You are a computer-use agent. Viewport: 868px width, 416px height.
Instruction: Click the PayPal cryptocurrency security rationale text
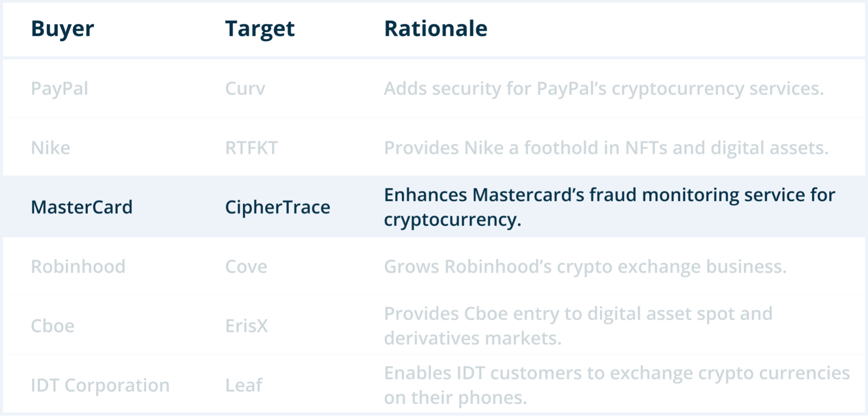[x=604, y=88]
